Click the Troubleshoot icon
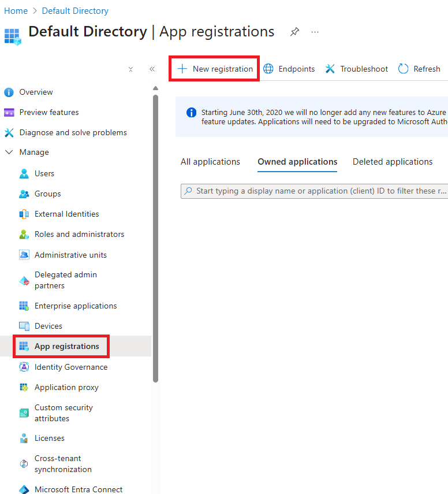Screen dimensions: 448x494 330,68
